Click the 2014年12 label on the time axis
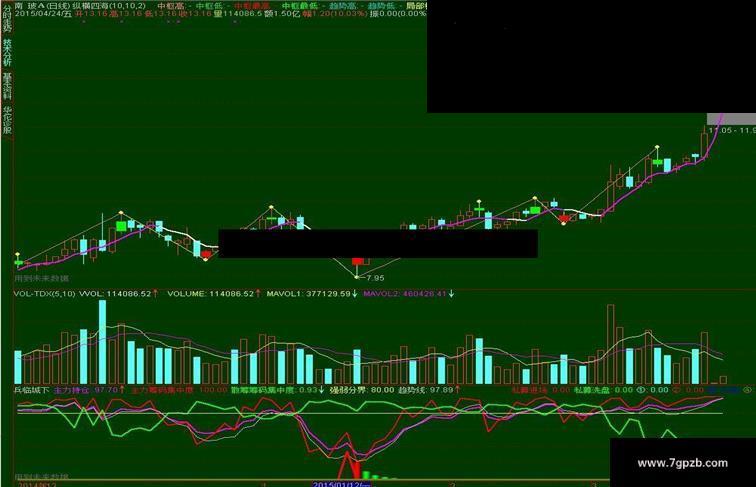This screenshot has width=756, height=487. [x=37, y=484]
